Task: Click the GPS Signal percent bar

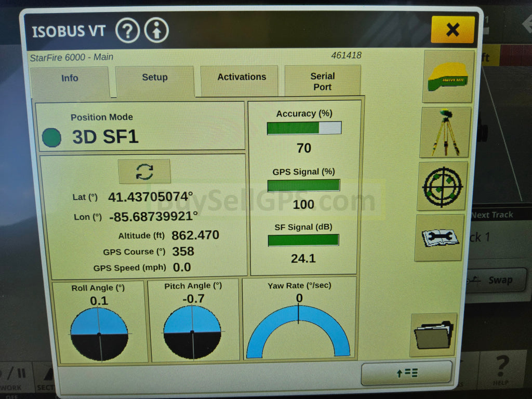Action: (303, 185)
